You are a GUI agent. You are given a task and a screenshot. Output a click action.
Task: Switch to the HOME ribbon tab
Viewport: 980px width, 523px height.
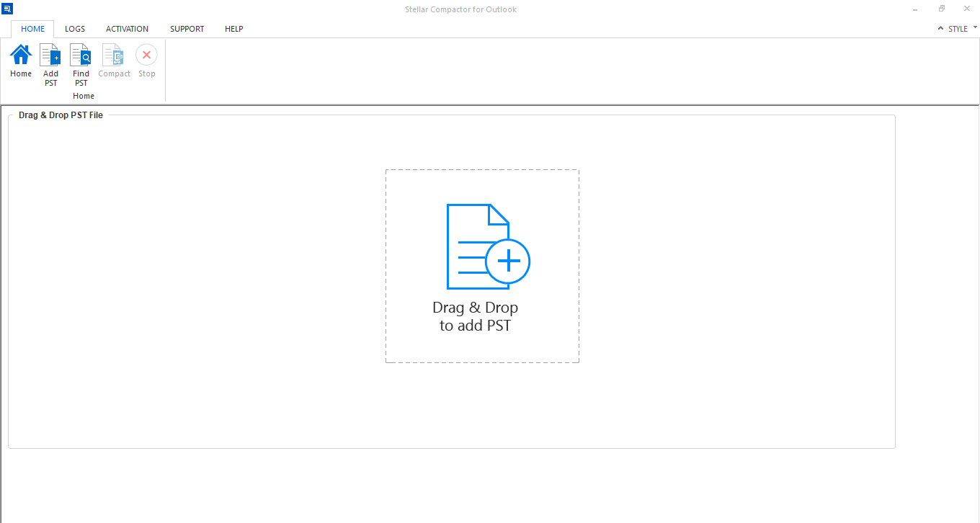[32, 29]
